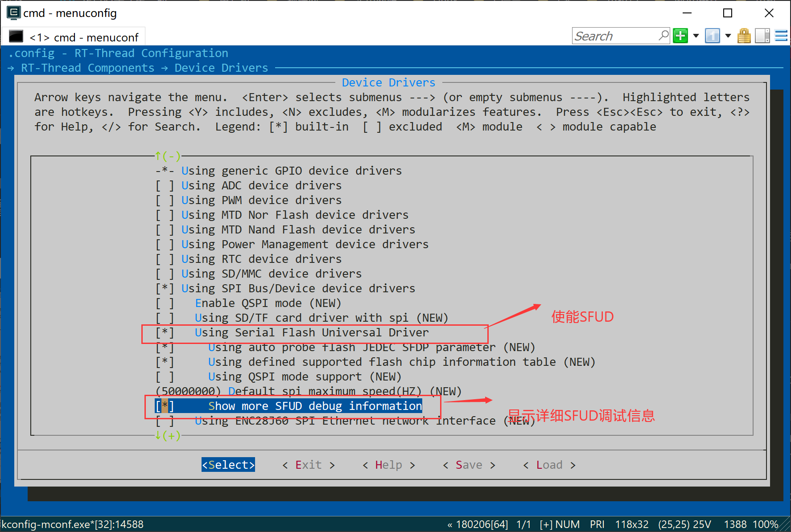The width and height of the screenshot is (791, 532).
Task: Create a new console with the green plus icon
Action: (680, 35)
